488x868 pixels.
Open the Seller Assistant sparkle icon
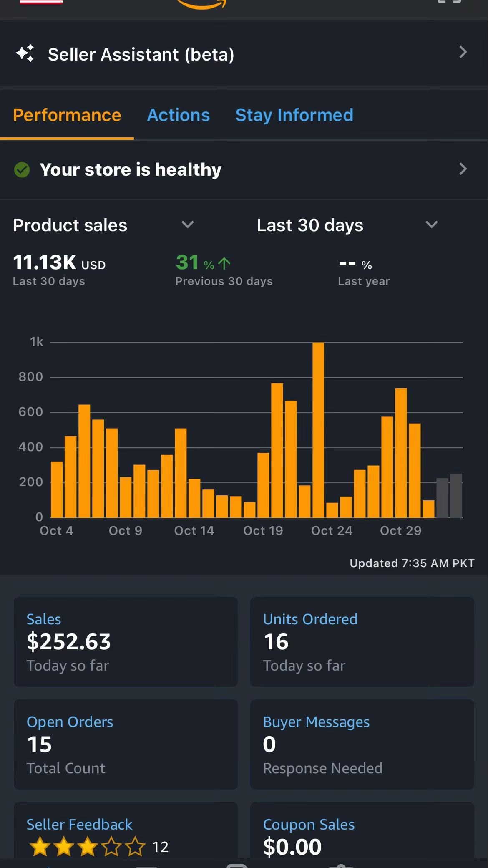[25, 53]
